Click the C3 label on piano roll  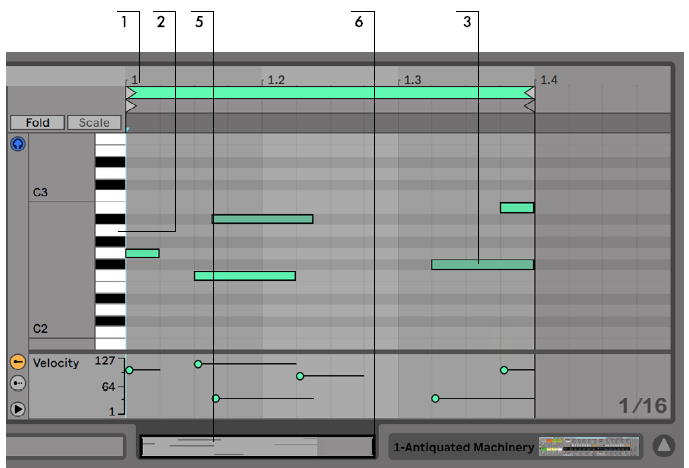tap(41, 192)
